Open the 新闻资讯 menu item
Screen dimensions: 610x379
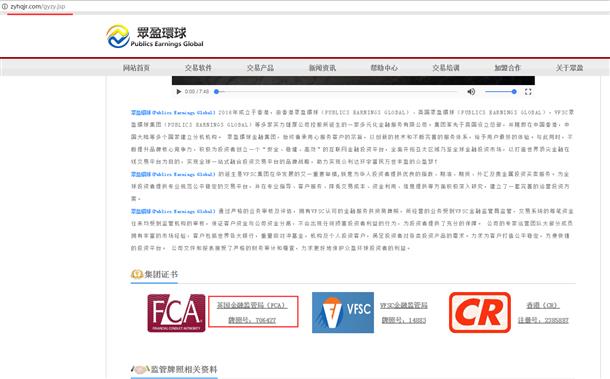click(x=322, y=68)
